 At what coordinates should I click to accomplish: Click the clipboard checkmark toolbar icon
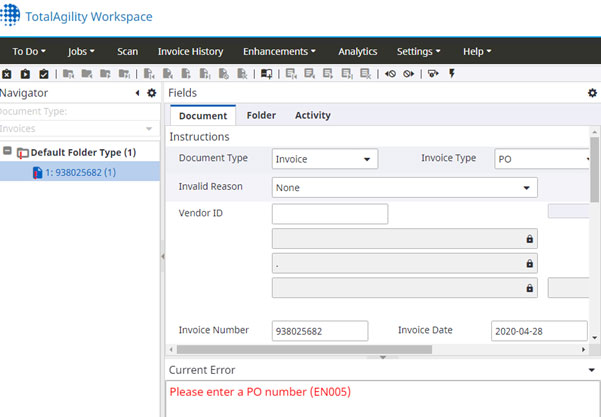pyautogui.click(x=43, y=73)
